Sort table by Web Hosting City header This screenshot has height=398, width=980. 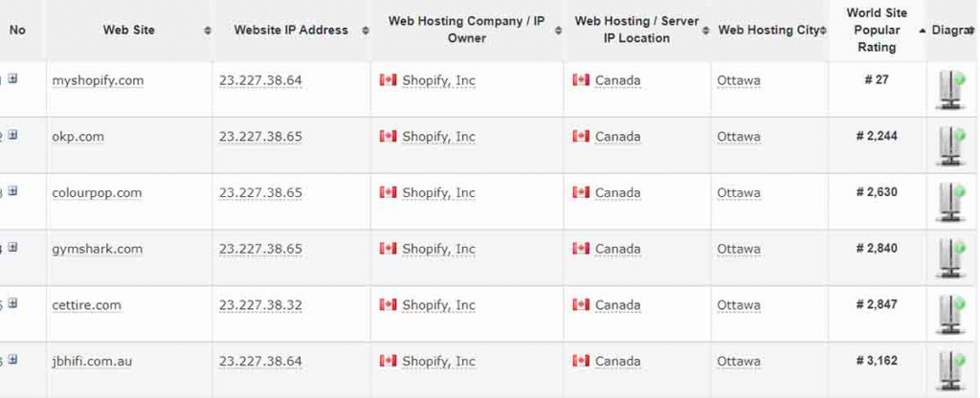[x=769, y=31]
